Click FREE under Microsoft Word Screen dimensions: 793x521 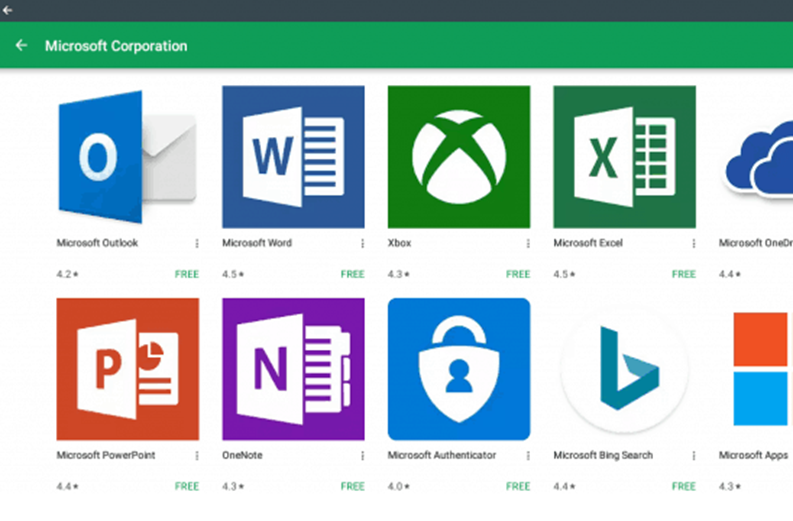point(353,274)
